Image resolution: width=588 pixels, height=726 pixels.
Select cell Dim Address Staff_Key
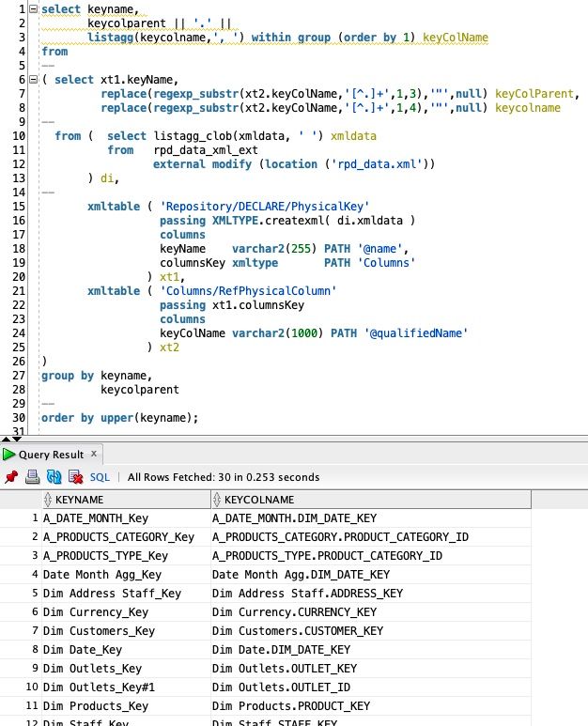point(127,594)
